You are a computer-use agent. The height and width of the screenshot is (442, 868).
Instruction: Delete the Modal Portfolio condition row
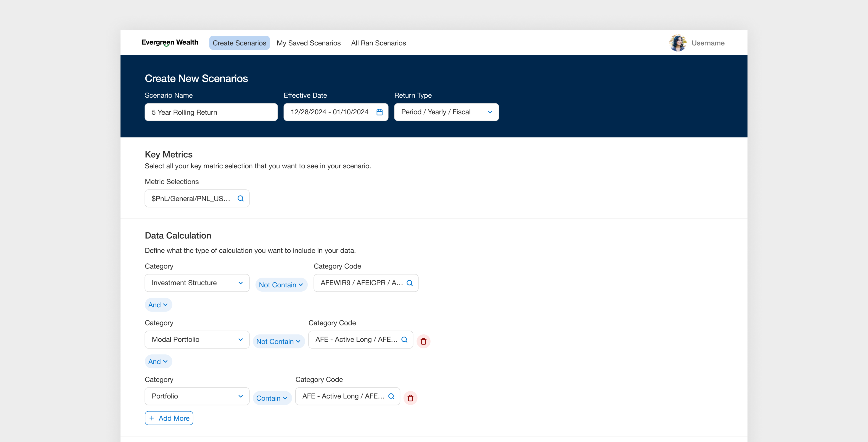[423, 341]
